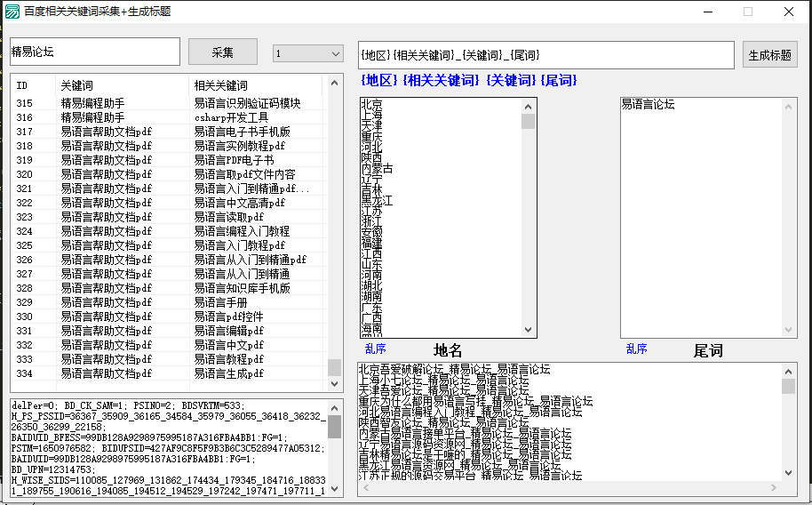
Task: Click inside the cookie text box
Action: (x=169, y=448)
